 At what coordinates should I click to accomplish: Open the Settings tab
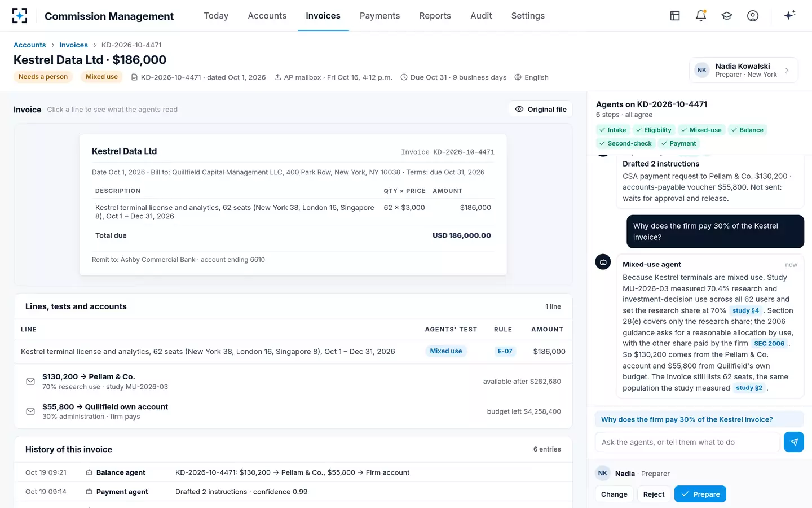[528, 16]
